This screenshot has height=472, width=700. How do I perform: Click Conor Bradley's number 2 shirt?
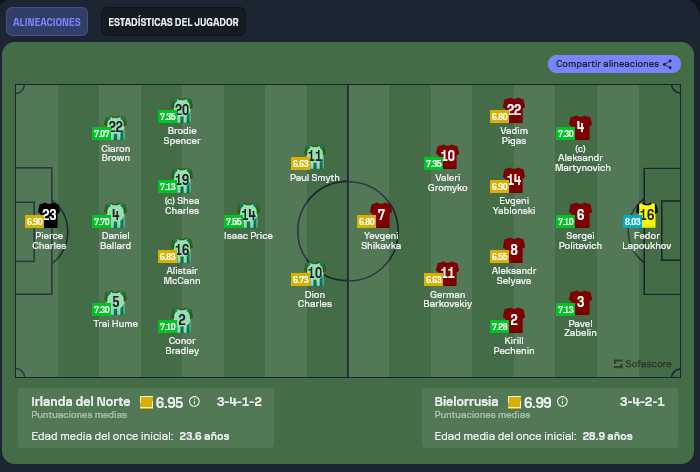point(181,321)
